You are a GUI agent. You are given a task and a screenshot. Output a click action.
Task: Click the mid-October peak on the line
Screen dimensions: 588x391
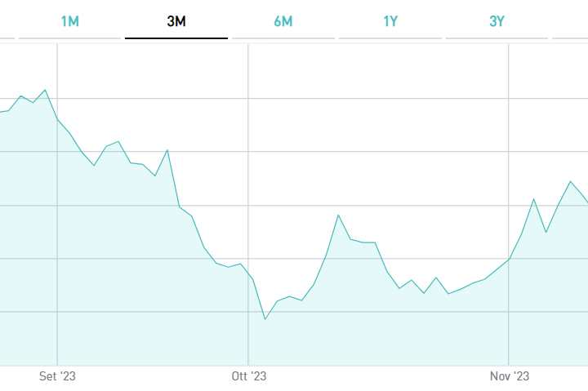338,215
